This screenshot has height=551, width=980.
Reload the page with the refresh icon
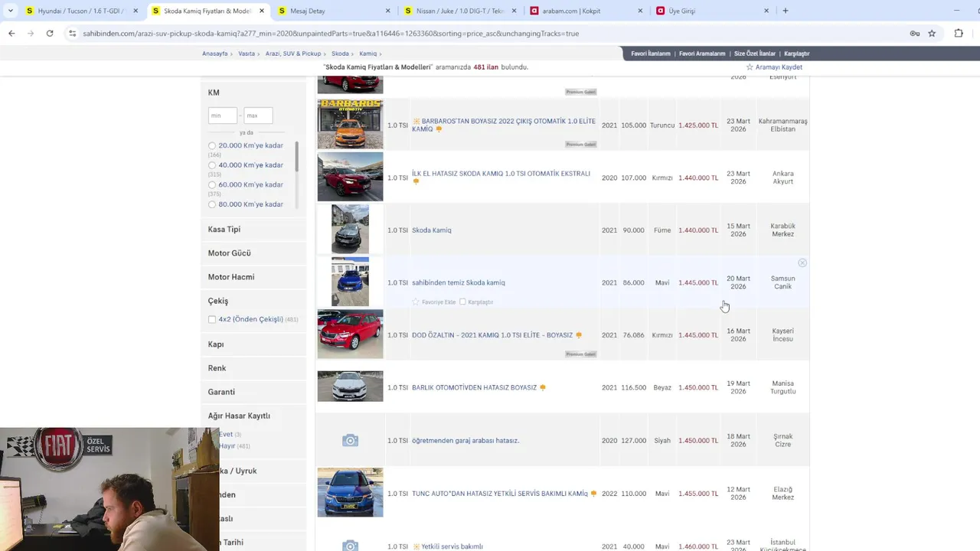50,33
